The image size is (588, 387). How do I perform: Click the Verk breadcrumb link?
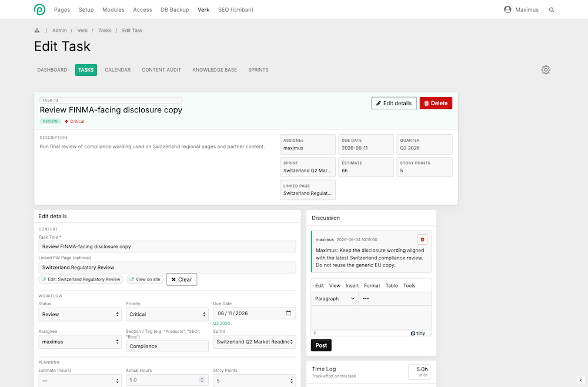82,31
